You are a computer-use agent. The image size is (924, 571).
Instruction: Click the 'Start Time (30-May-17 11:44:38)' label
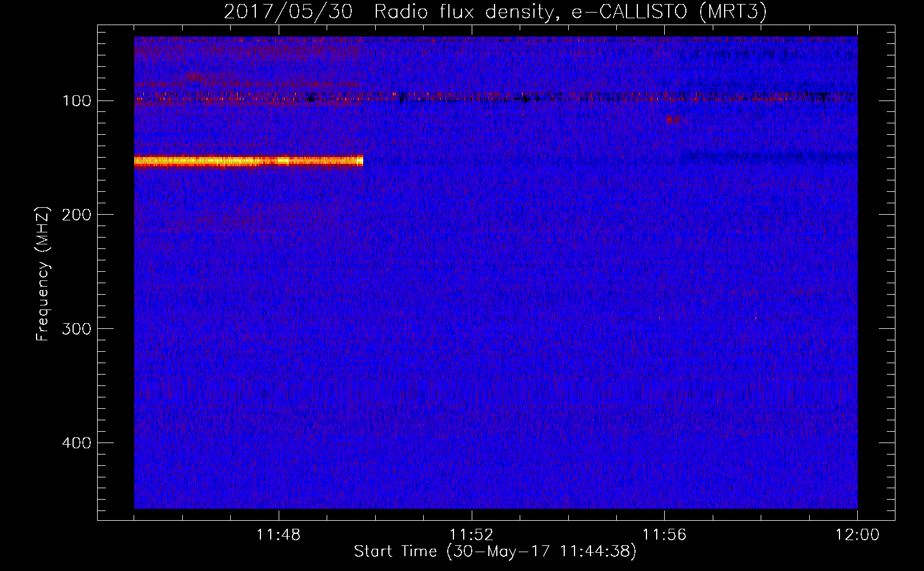(x=495, y=552)
